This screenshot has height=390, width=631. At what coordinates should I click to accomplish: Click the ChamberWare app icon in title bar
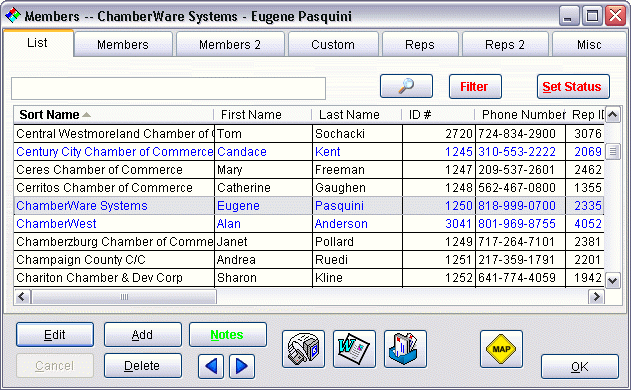pos(13,16)
